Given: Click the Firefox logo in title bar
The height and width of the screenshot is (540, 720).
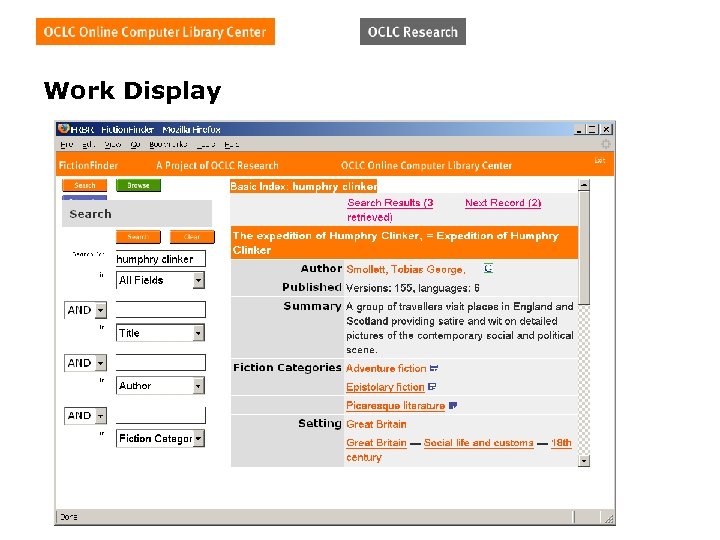Looking at the screenshot, I should 64,129.
